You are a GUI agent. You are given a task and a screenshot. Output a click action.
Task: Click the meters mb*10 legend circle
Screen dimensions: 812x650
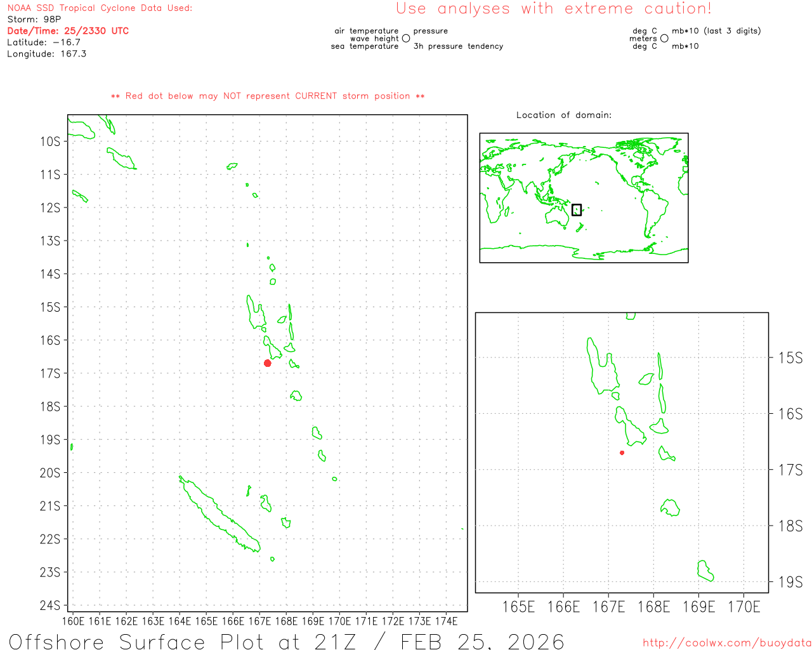[664, 39]
